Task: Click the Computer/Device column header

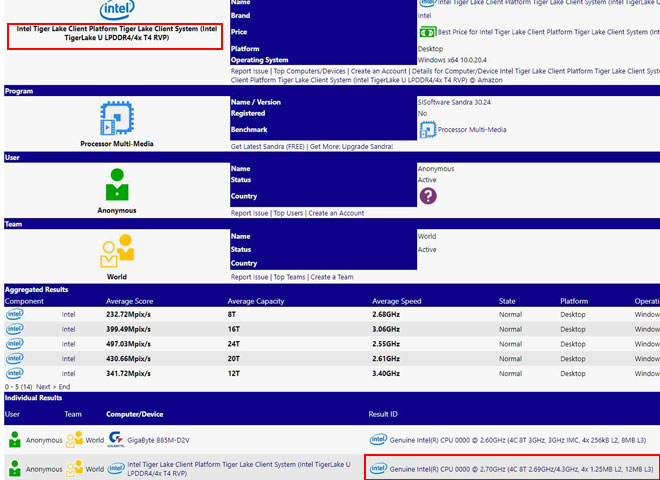Action: [135, 414]
